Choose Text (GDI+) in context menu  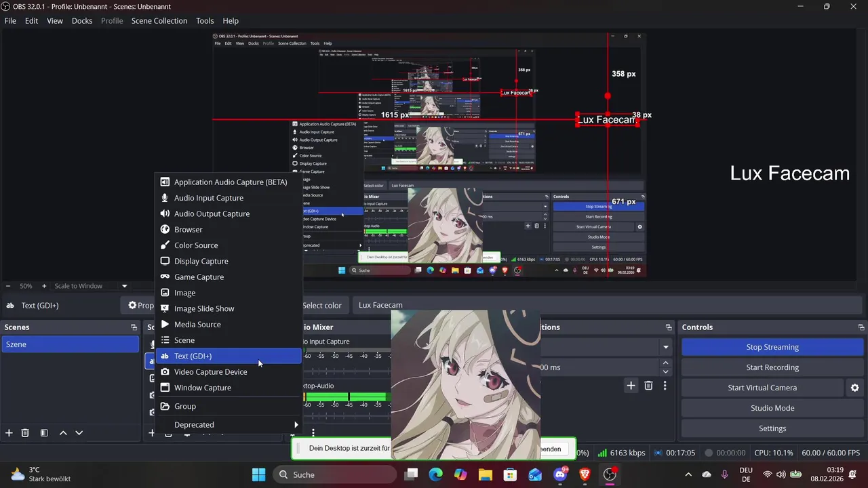click(x=229, y=356)
